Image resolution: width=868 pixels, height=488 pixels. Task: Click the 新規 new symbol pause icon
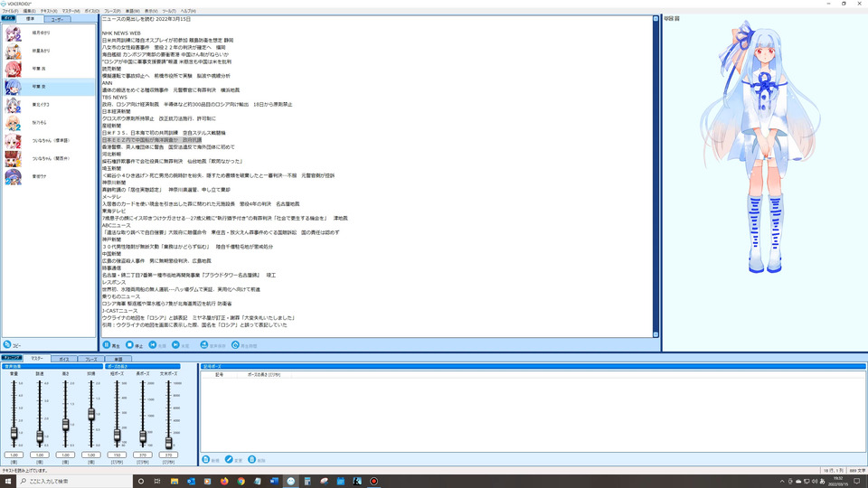tap(206, 459)
